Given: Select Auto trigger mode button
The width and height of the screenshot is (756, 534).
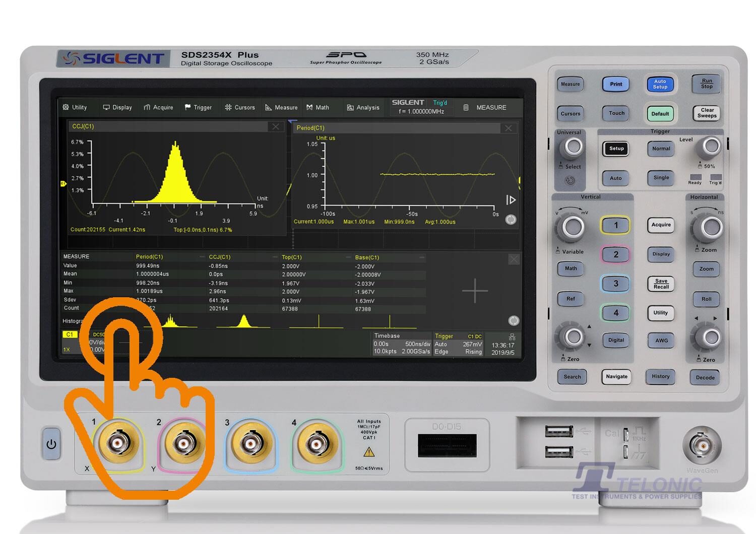Looking at the screenshot, I should (616, 178).
